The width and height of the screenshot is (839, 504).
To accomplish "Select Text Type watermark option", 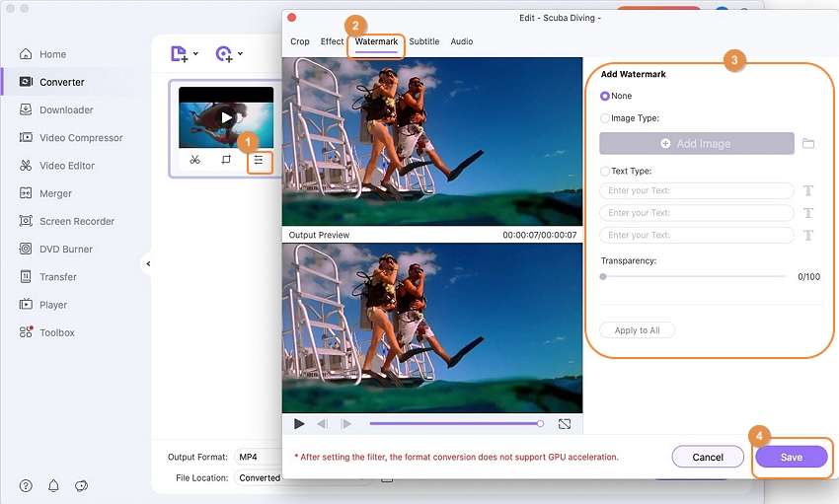I will [605, 171].
